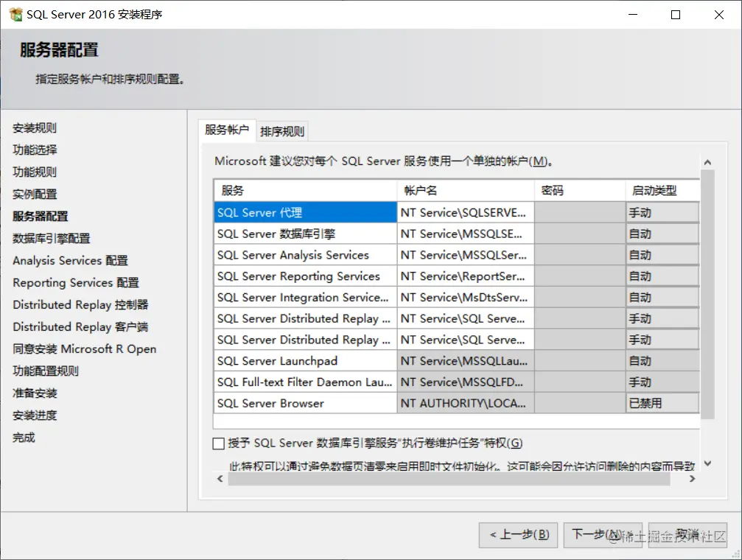Click account name NT Service\MsDtsServ... cell

(466, 297)
